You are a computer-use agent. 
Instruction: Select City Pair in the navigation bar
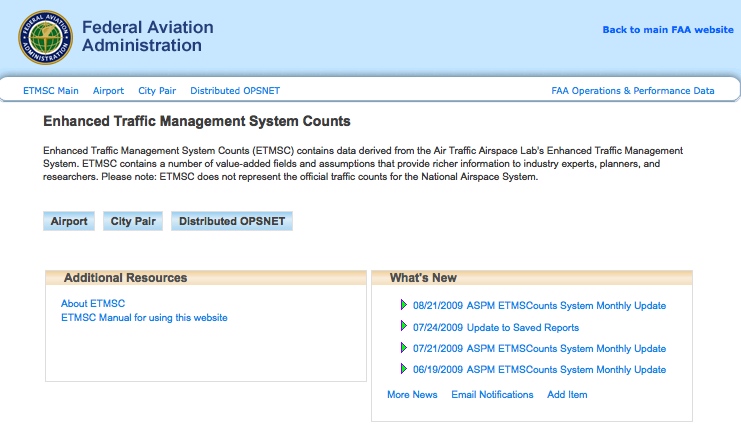pos(157,91)
